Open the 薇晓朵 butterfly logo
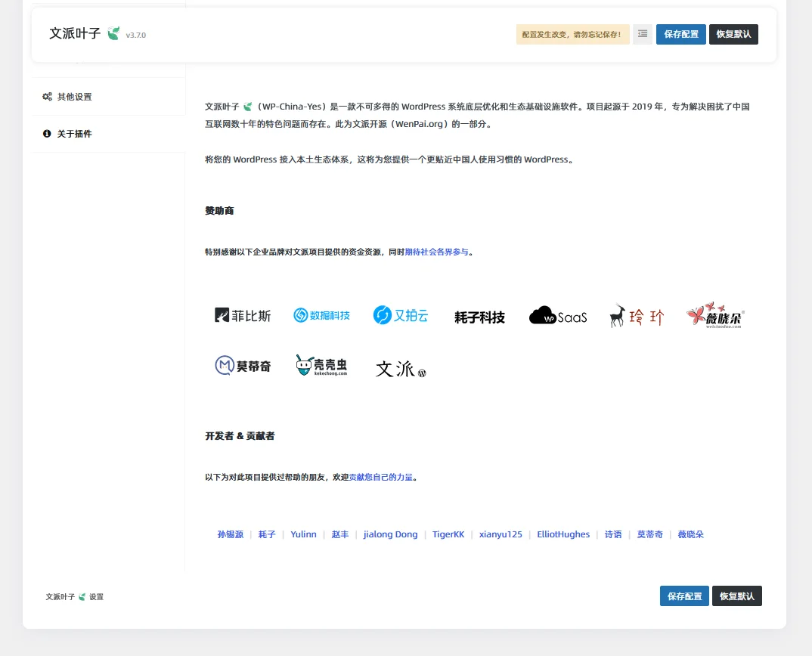The image size is (812, 656). click(x=715, y=316)
